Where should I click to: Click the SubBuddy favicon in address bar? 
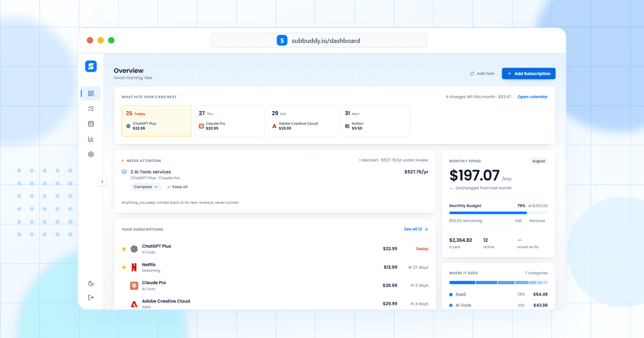click(x=282, y=40)
